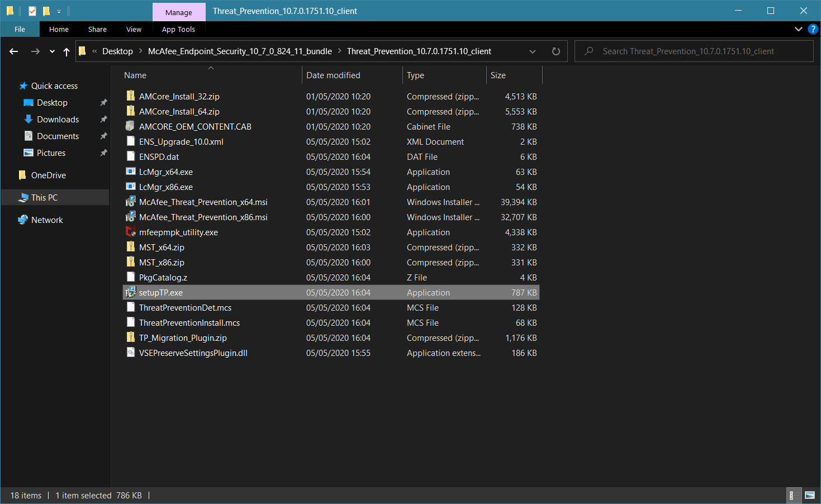
Task: Switch to large icons view in status bar
Action: coord(810,495)
